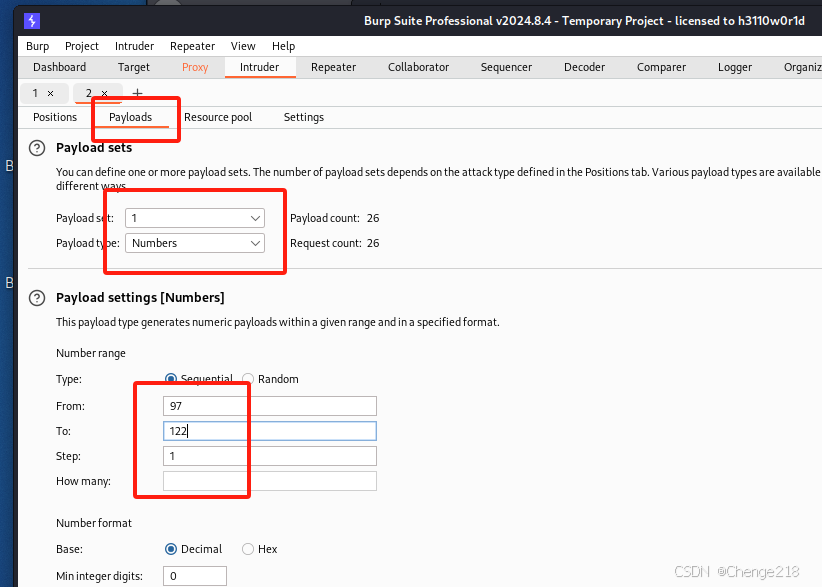Click the Step field containing 1

[270, 456]
